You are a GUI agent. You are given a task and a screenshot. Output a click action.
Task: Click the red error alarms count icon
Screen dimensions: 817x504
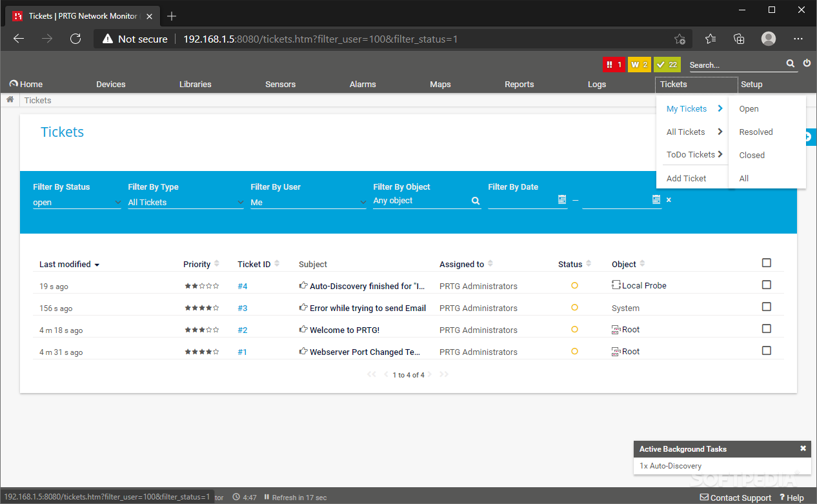pyautogui.click(x=614, y=65)
